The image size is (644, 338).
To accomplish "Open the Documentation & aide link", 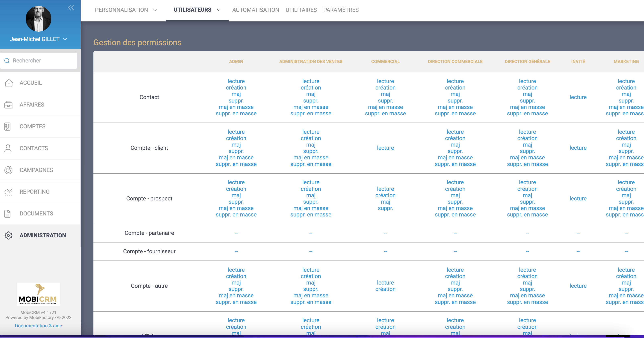I will (x=38, y=326).
